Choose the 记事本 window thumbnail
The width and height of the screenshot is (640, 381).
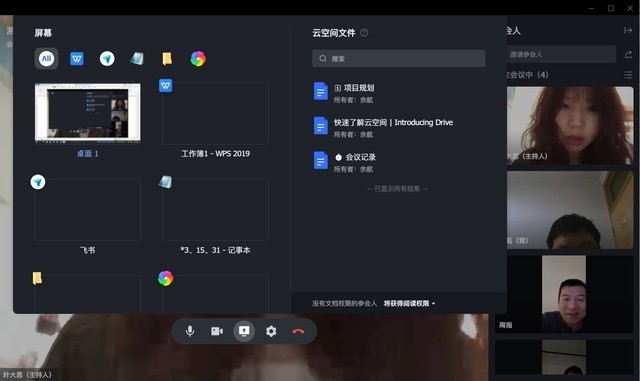(215, 209)
